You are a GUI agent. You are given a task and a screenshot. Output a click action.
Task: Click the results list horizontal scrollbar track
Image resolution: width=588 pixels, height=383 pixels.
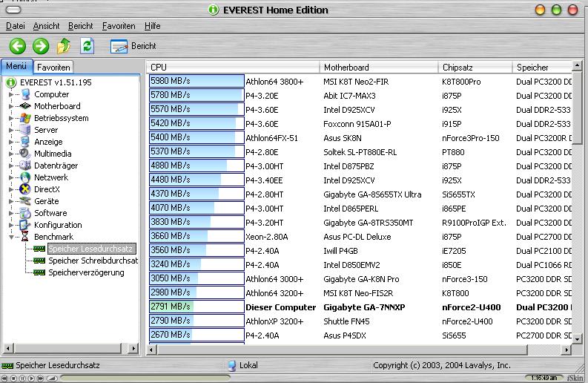pyautogui.click(x=360, y=350)
